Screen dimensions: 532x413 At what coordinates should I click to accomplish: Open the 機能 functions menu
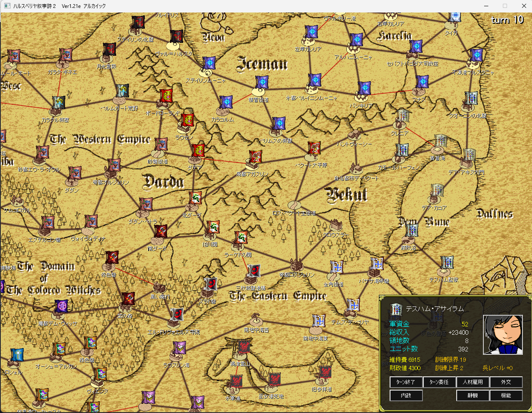click(506, 395)
